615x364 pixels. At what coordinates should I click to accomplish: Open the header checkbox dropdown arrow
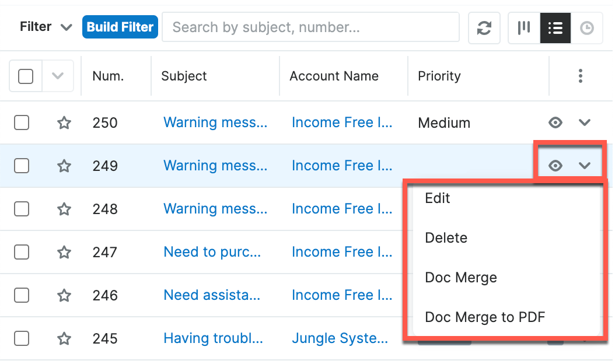pyautogui.click(x=58, y=76)
